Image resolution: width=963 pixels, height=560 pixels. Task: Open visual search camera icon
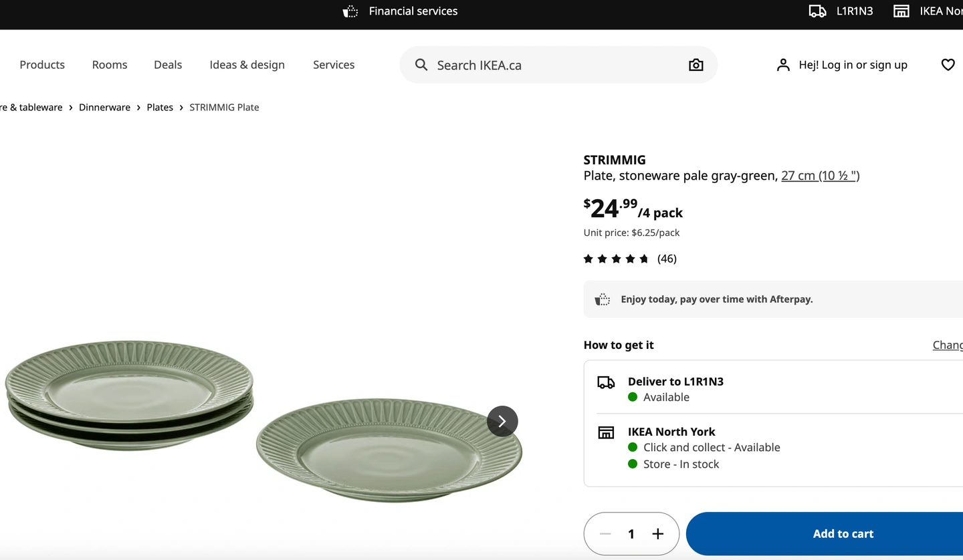tap(695, 65)
